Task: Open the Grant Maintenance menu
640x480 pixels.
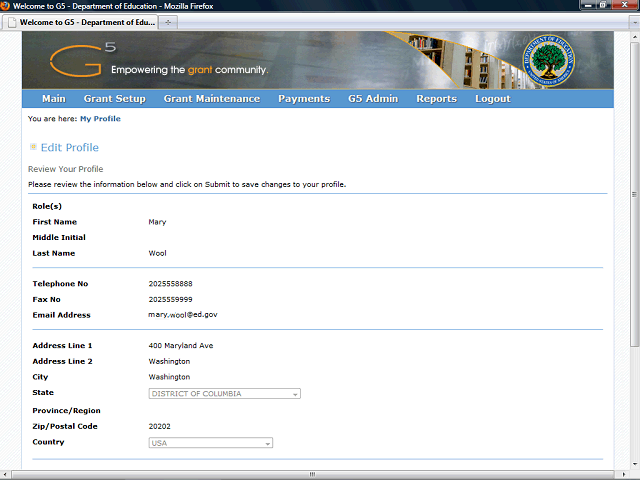Action: [211, 99]
